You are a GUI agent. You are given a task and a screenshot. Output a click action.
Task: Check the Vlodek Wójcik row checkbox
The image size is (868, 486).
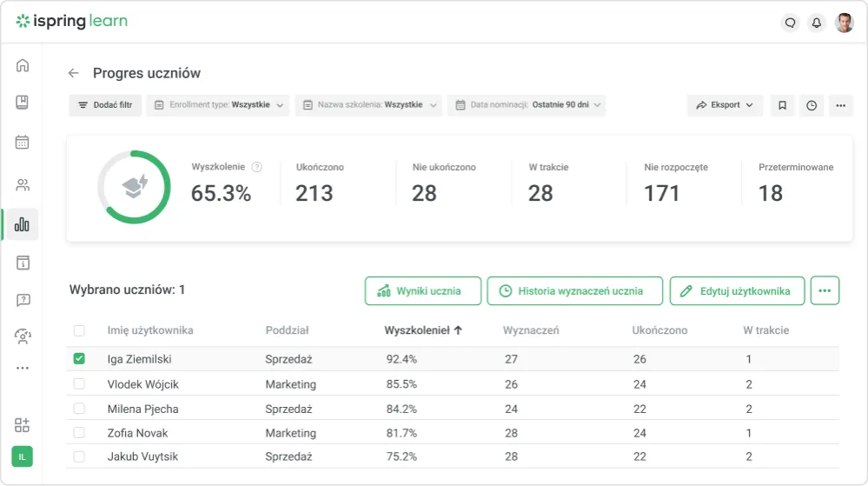tap(80, 383)
